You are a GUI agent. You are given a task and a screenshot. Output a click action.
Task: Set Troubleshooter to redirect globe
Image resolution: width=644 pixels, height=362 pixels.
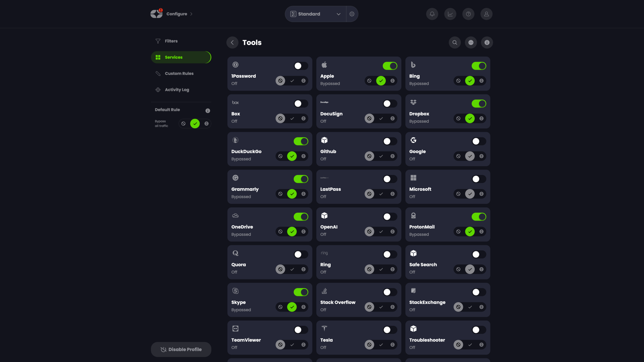481,345
